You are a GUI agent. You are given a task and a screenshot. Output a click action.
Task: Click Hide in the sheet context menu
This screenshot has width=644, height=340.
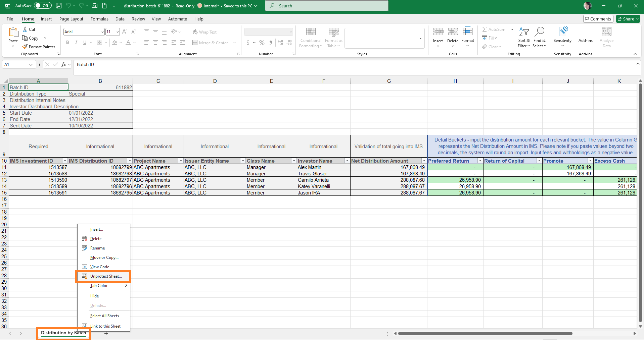(104, 296)
